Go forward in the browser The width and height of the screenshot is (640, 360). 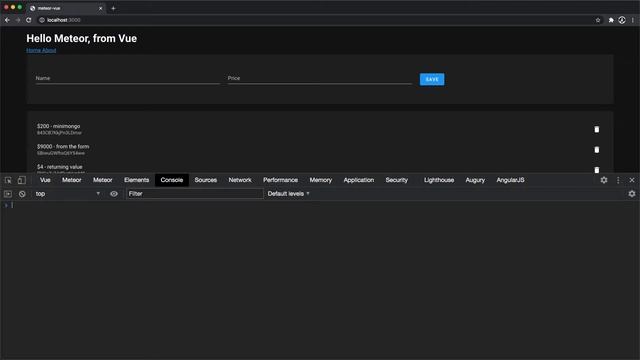coord(18,20)
